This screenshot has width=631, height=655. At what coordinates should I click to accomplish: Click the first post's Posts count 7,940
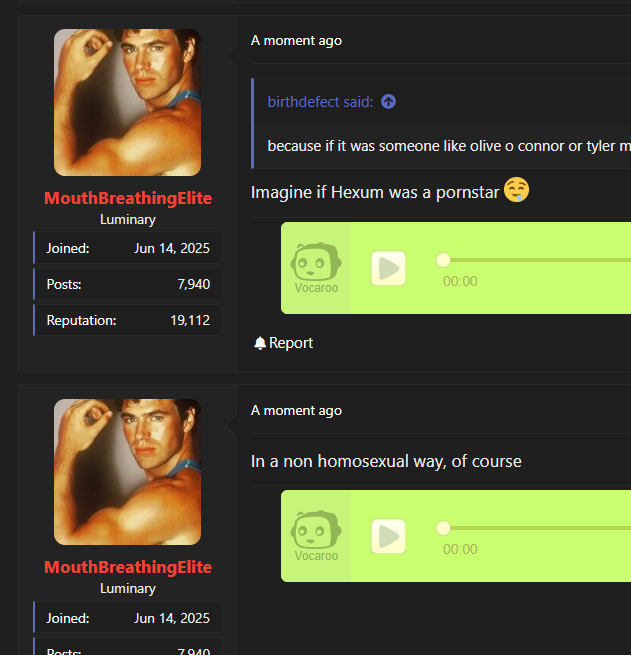click(x=194, y=284)
